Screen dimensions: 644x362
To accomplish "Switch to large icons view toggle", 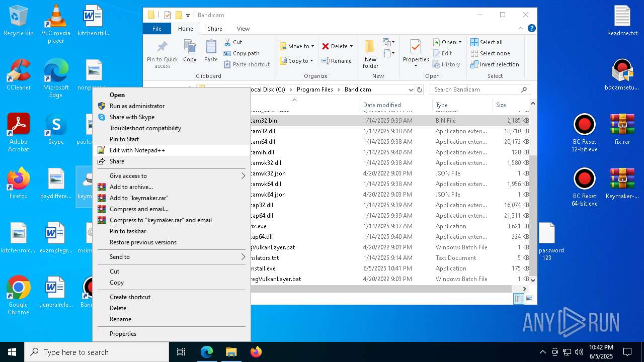I will [x=529, y=299].
